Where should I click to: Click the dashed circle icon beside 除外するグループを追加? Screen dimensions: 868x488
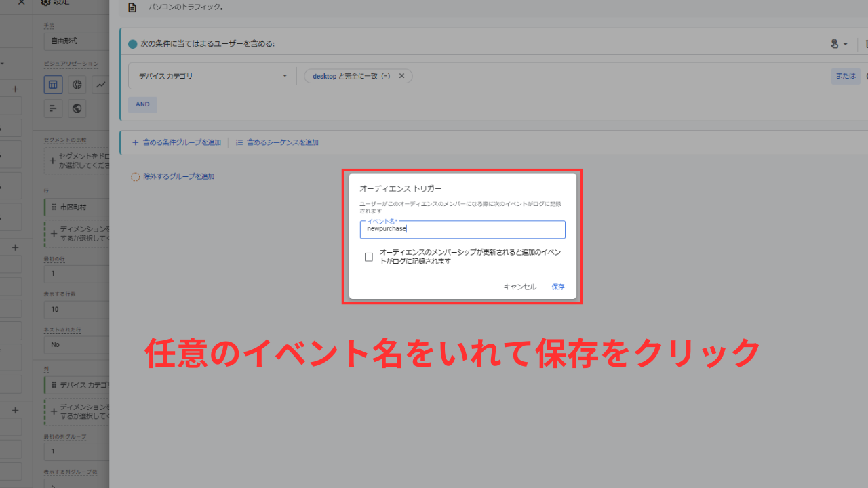coord(135,177)
